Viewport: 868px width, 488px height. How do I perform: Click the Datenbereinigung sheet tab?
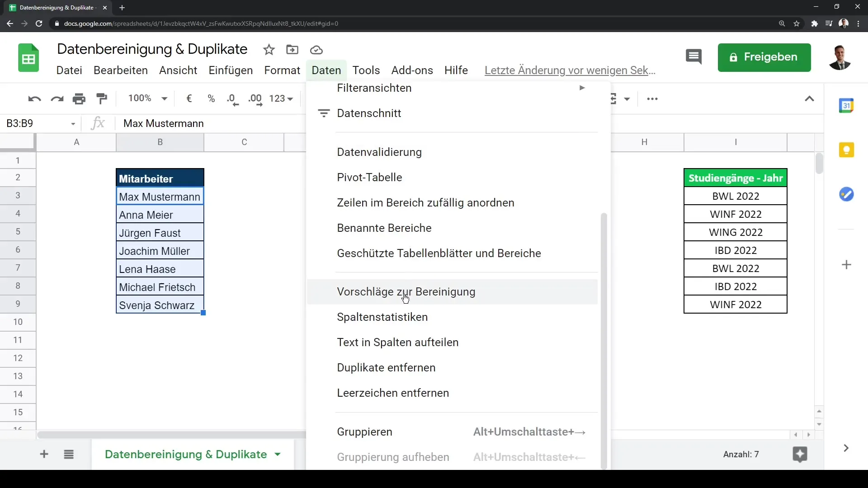(x=185, y=454)
